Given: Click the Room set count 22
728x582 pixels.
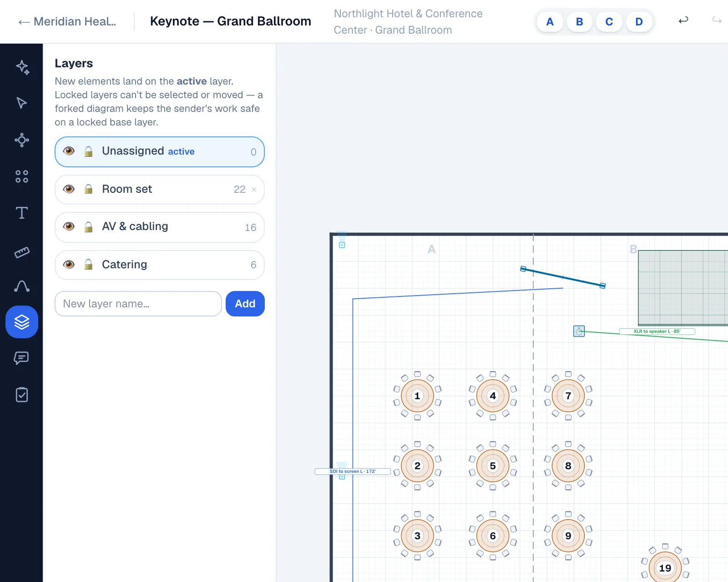Looking at the screenshot, I should click(239, 190).
